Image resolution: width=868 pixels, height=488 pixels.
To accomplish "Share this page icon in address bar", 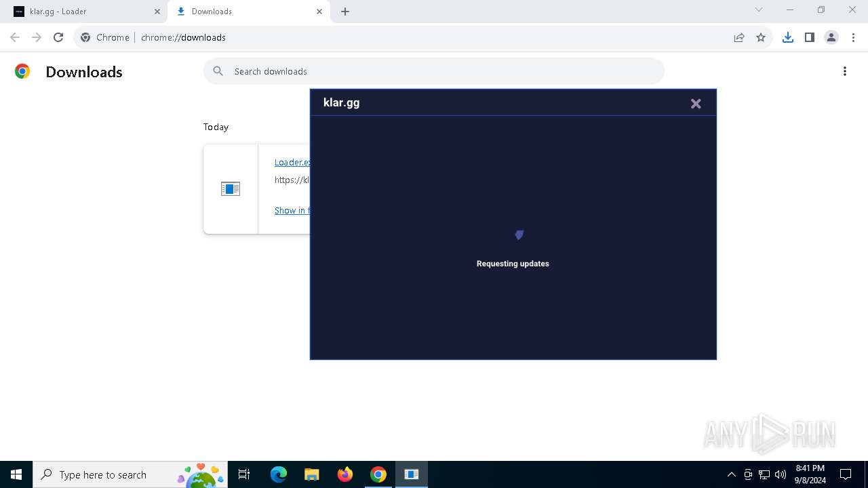I will point(739,37).
